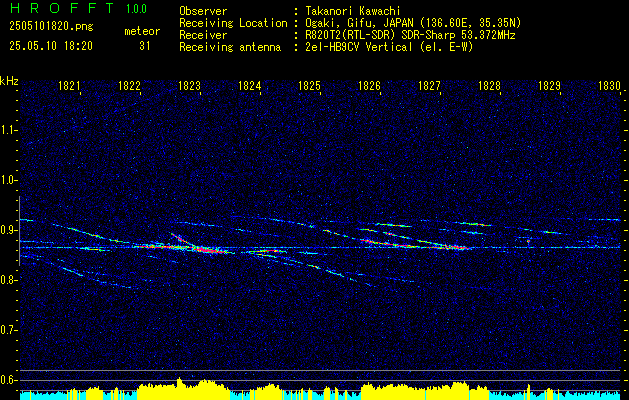Viewport: 629px width, 400px height.
Task: Click the Receiving antenna field label
Action: [230, 47]
